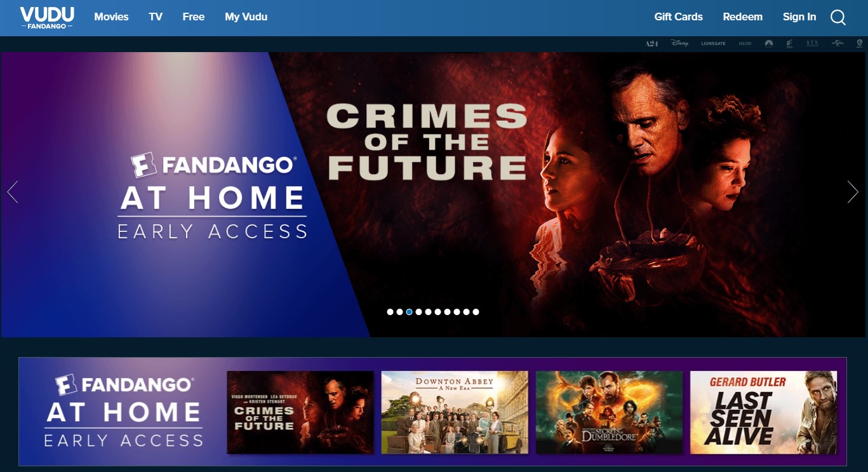The image size is (868, 472).
Task: Open the Movies menu
Action: point(111,17)
